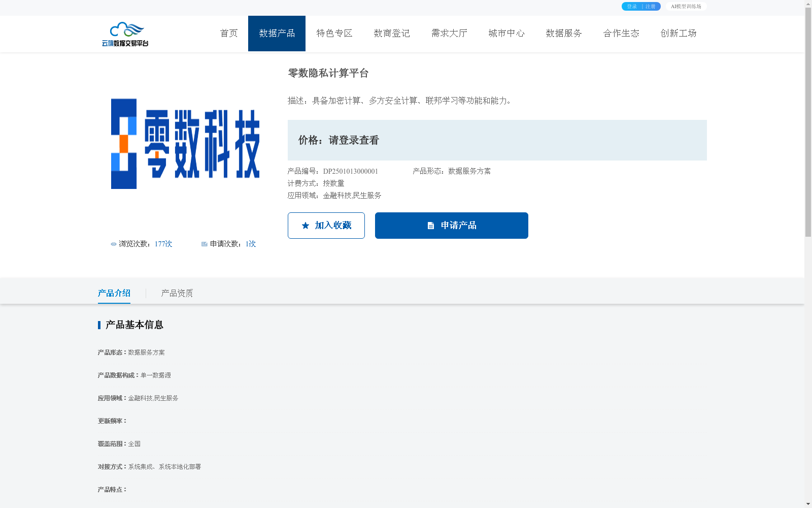
Task: Click the scrollbar up arrow
Action: tap(808, 4)
